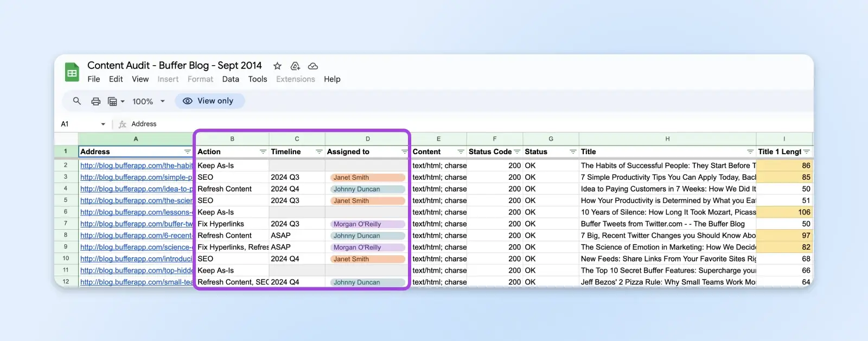Star the Content Audit document

[x=277, y=66]
